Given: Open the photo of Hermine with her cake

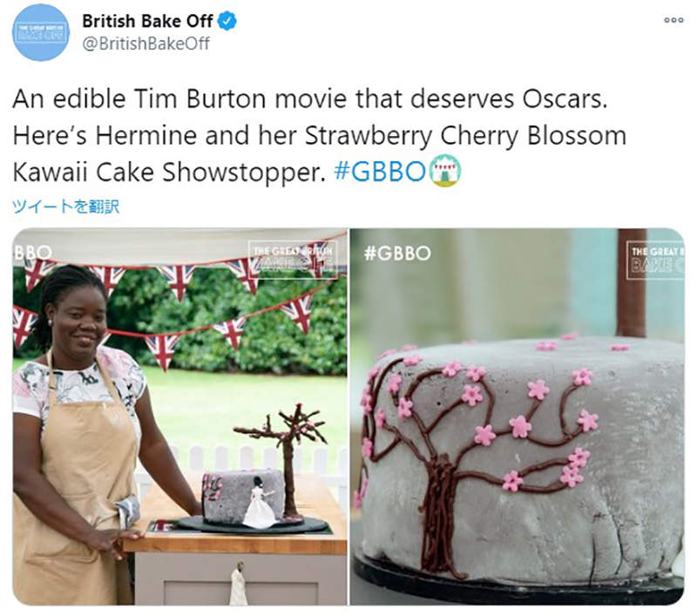Looking at the screenshot, I should [x=180, y=416].
